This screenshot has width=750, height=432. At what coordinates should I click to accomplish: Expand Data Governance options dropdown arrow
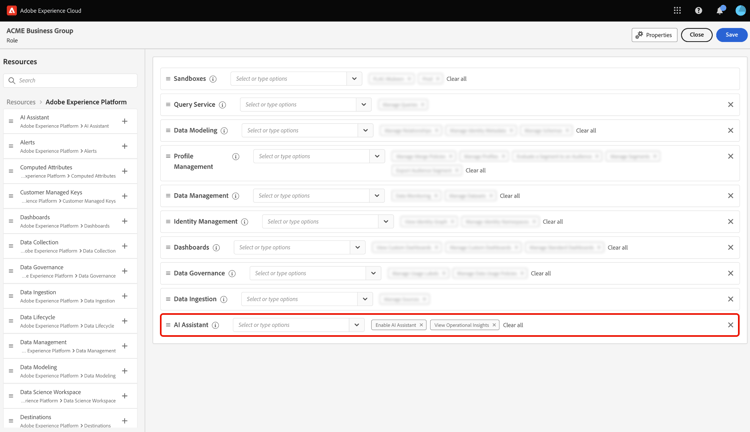pyautogui.click(x=373, y=273)
